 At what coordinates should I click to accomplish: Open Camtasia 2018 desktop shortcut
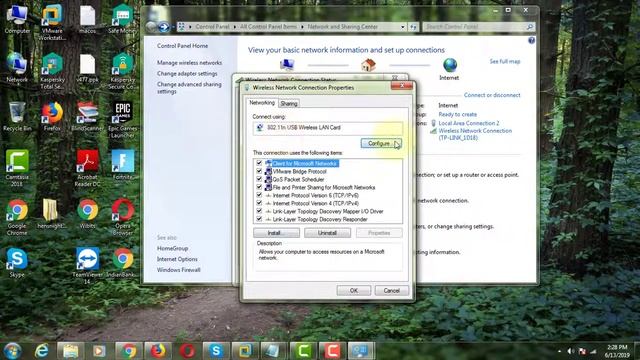[17, 168]
